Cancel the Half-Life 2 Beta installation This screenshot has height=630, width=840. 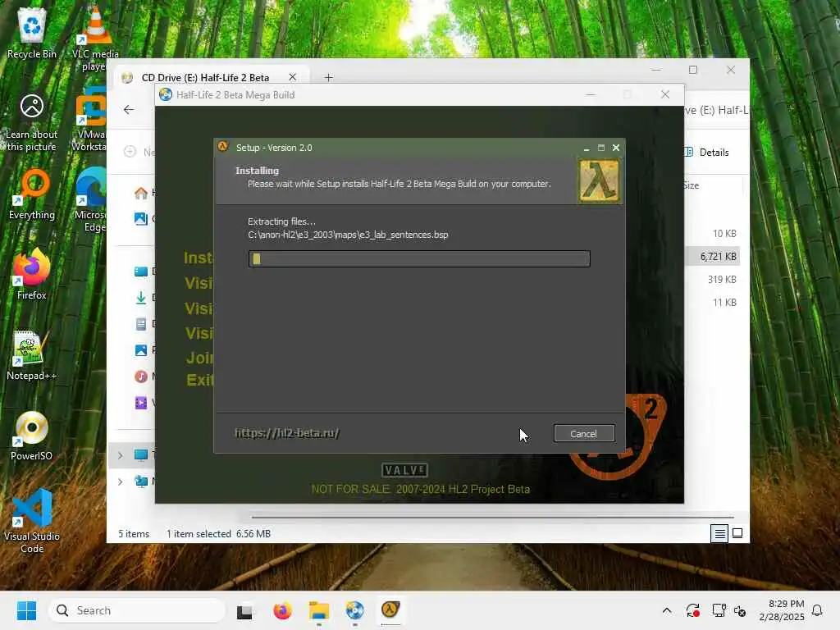[584, 433]
